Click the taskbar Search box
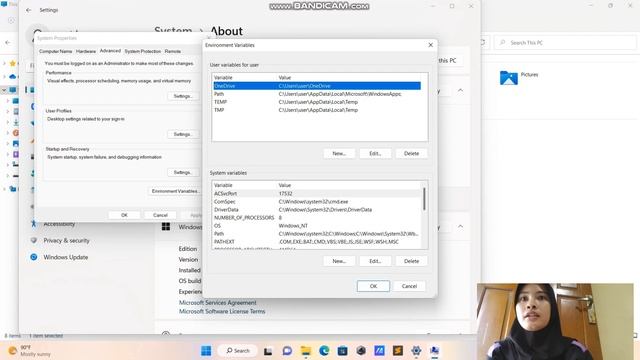 238,351
